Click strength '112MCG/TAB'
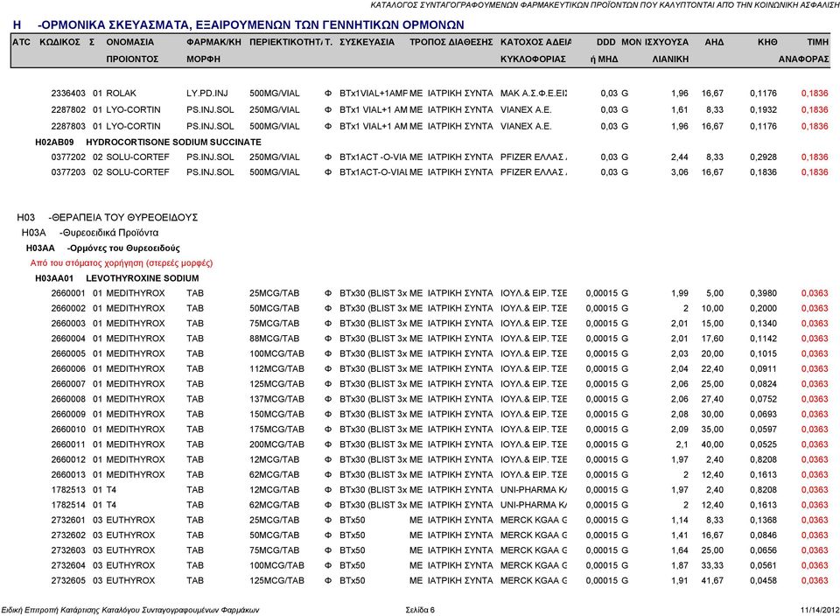 click(x=276, y=369)
